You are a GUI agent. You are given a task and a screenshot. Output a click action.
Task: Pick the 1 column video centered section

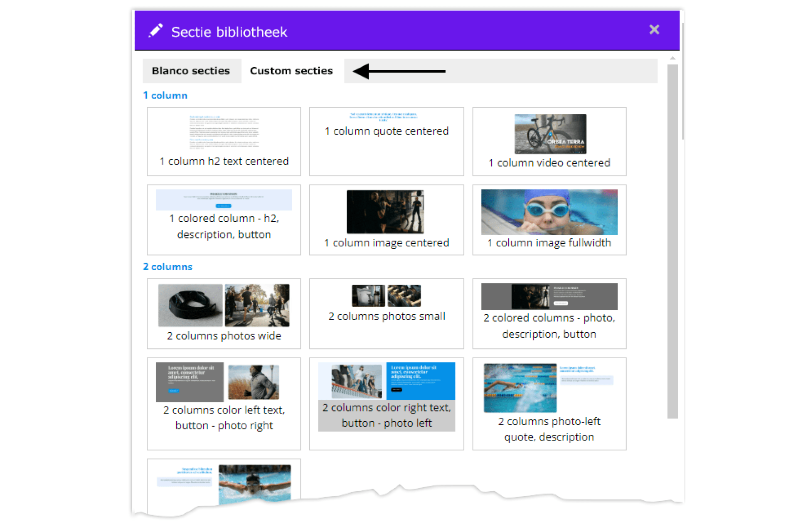click(549, 141)
